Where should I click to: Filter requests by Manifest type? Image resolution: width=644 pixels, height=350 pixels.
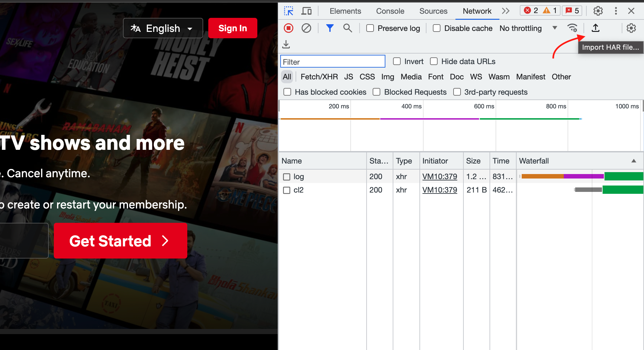tap(531, 77)
